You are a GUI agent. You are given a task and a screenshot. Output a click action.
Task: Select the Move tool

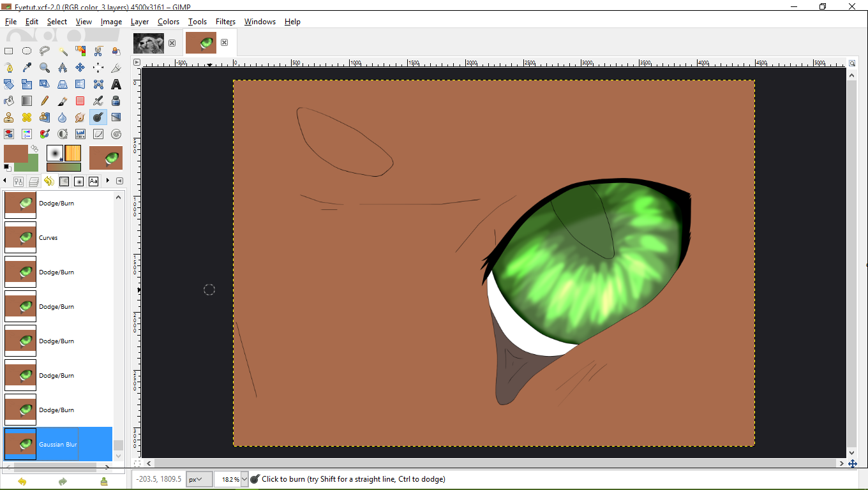pyautogui.click(x=80, y=68)
